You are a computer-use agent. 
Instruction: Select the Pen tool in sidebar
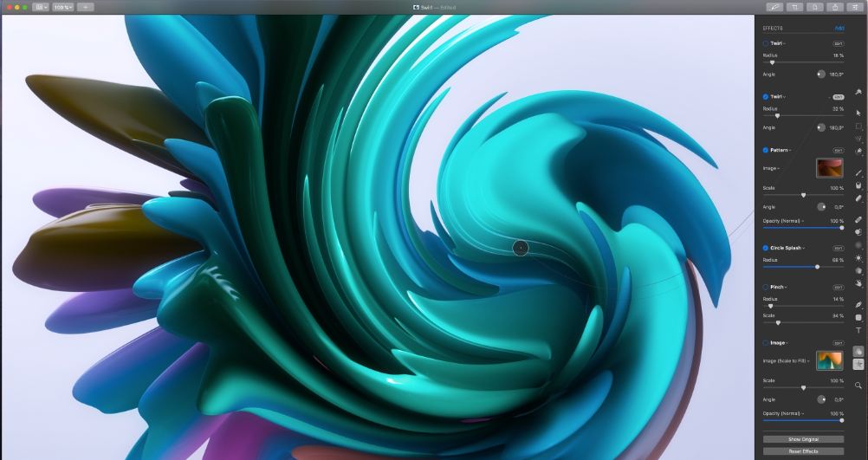click(858, 305)
